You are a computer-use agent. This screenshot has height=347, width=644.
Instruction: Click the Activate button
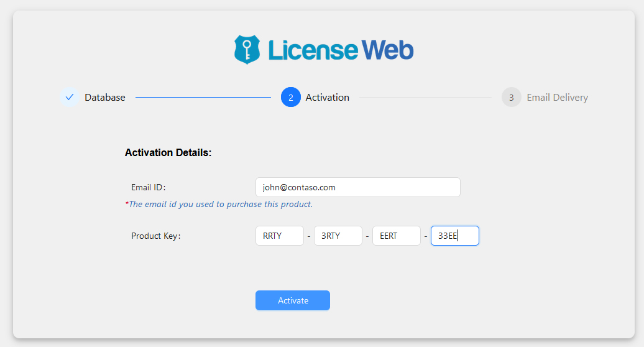tap(293, 300)
